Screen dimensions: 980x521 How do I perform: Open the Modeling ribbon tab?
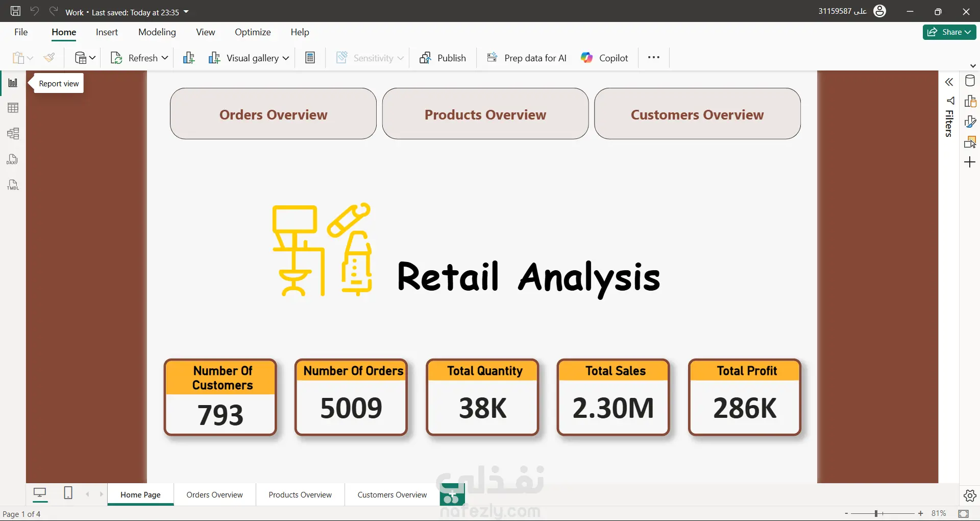click(x=157, y=32)
